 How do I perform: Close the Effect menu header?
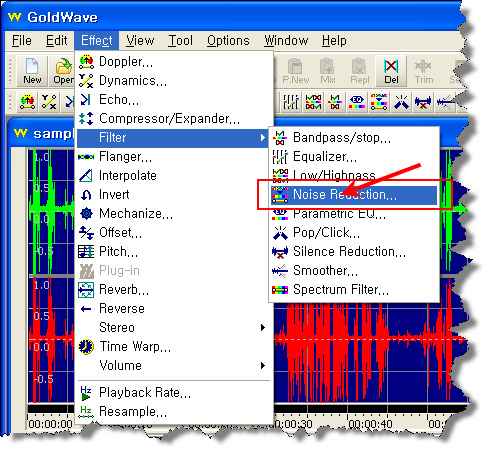click(97, 41)
